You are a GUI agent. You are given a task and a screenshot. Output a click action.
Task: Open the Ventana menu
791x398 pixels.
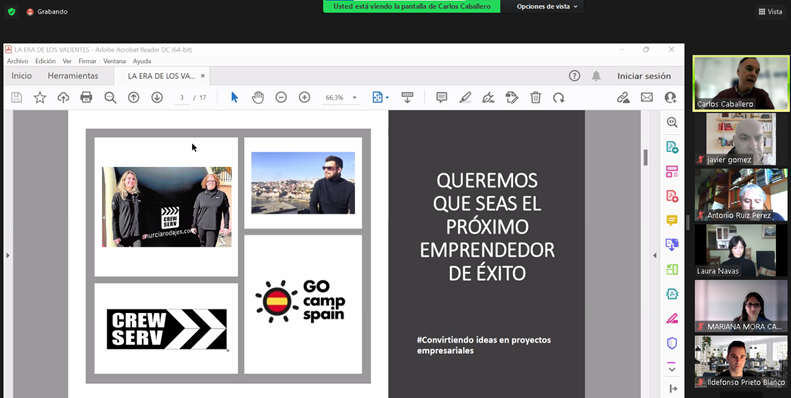click(x=115, y=61)
